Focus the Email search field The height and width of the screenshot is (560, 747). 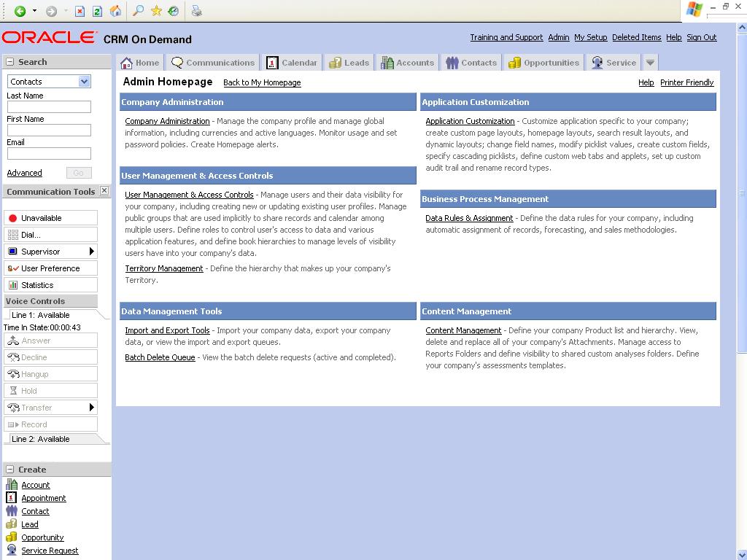pos(49,153)
